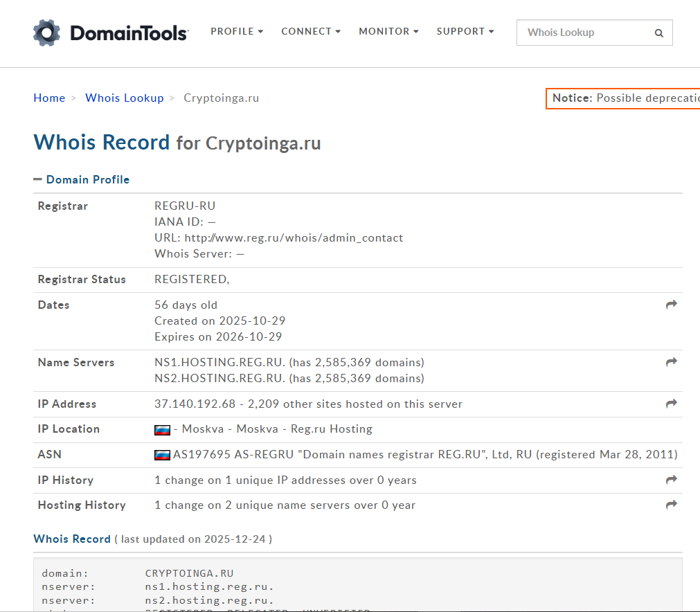Viewport: 700px width, 612px height.
Task: Click the share arrow in Dates row
Action: point(671,305)
